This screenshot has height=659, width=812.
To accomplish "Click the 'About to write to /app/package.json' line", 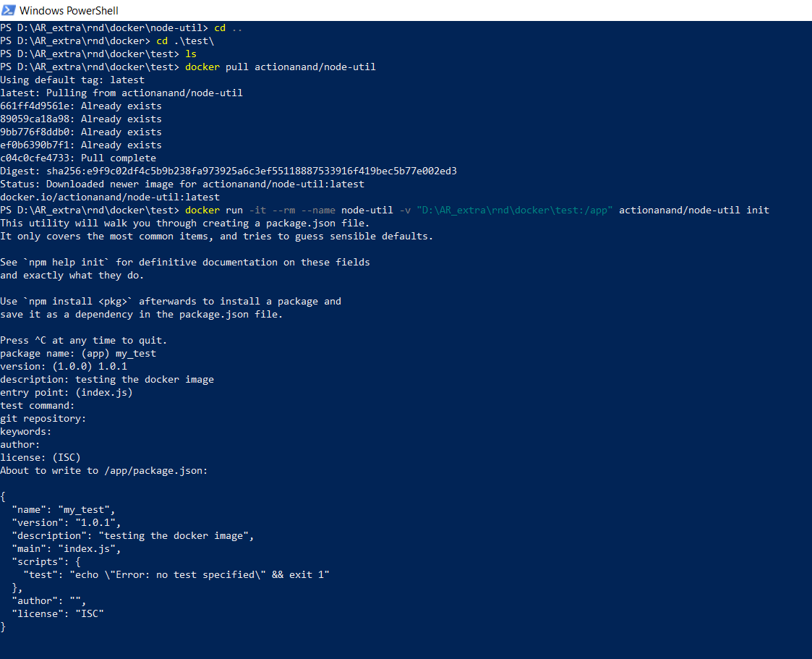I will coord(103,470).
